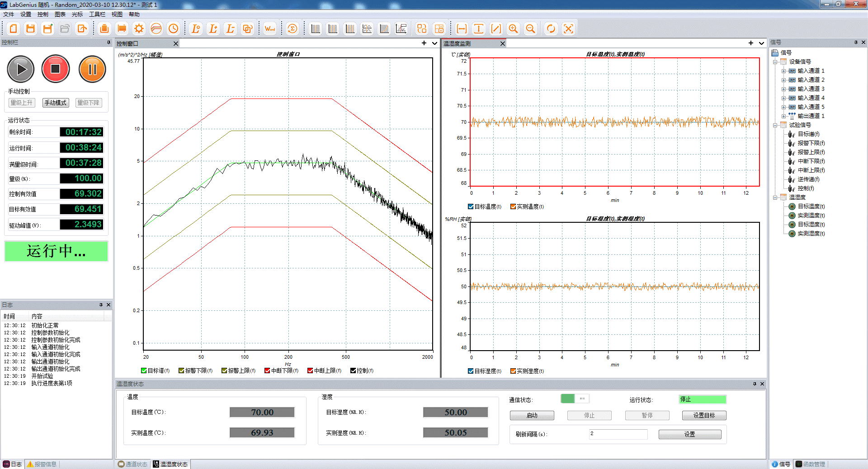Switch to the 报警信息 tab
The width and height of the screenshot is (868, 469).
(x=42, y=464)
